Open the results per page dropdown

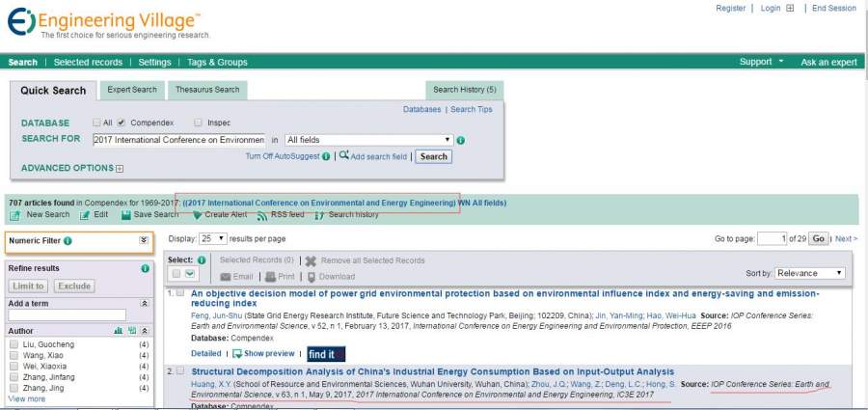(213, 239)
